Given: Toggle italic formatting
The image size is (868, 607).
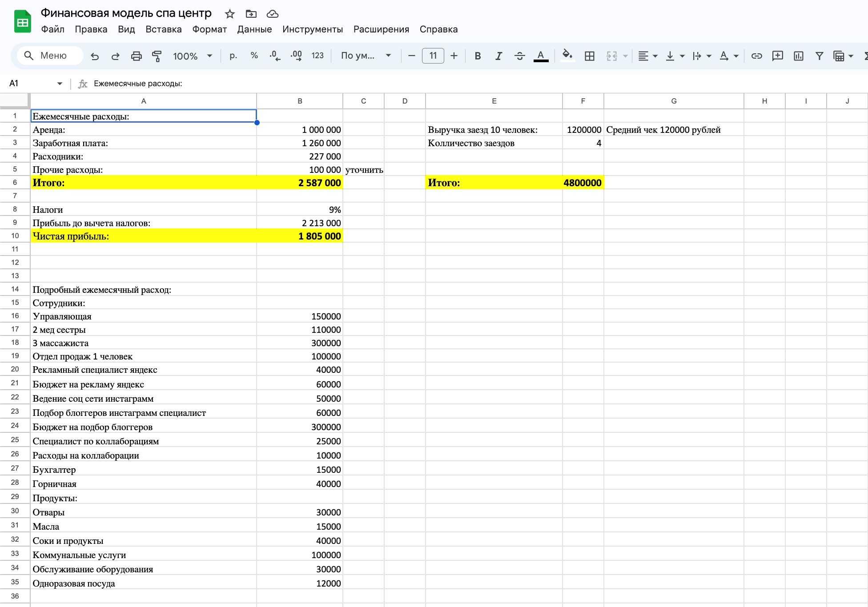Looking at the screenshot, I should coord(498,56).
